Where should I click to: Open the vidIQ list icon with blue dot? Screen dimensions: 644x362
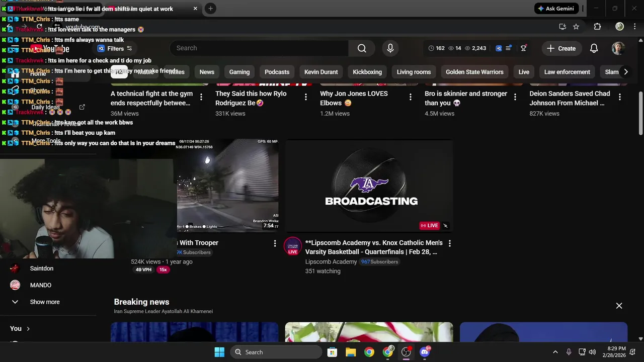coord(509,48)
